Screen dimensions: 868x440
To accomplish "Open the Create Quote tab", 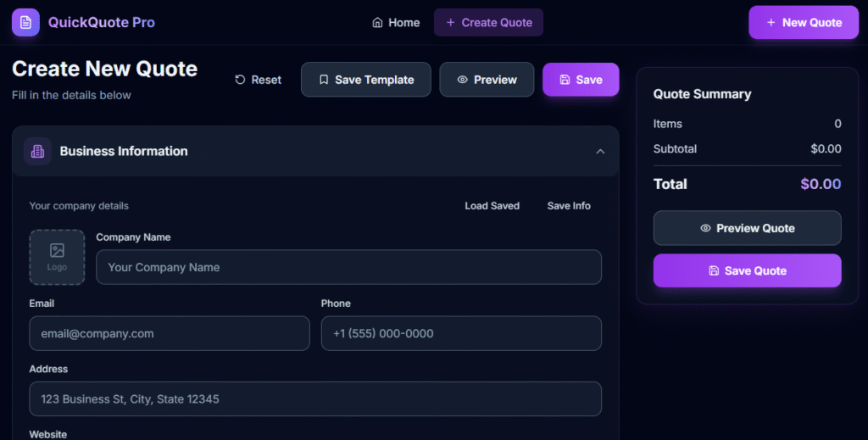I will [488, 23].
